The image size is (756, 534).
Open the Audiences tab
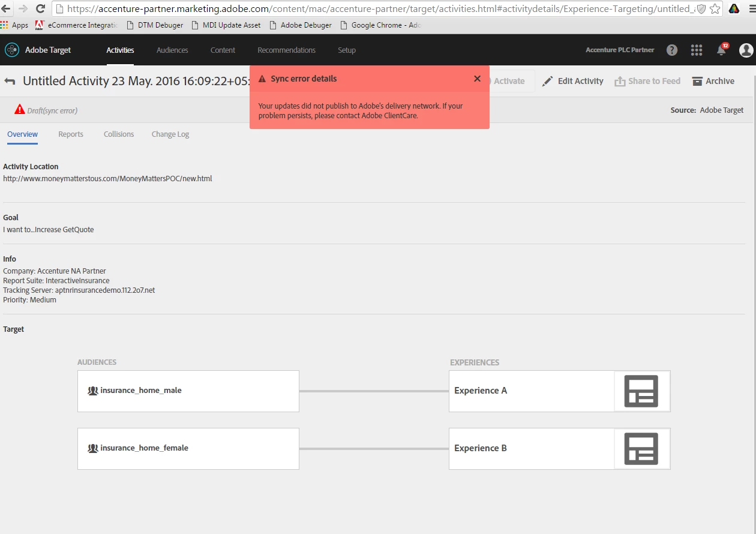(172, 50)
